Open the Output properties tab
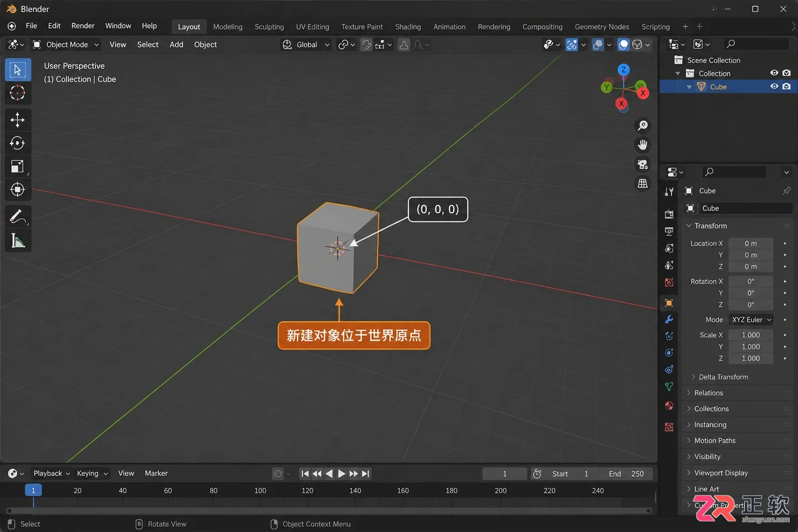Viewport: 798px width, 532px height. [669, 231]
